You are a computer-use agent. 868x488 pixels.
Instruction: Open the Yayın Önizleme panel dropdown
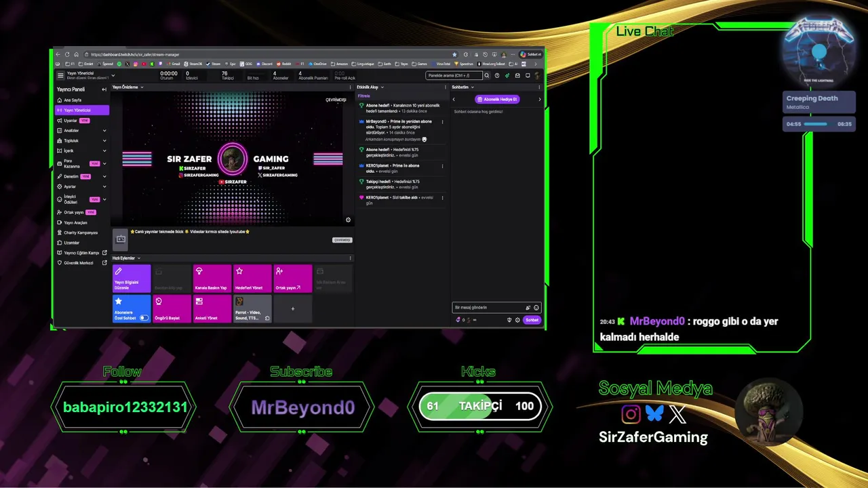click(142, 87)
